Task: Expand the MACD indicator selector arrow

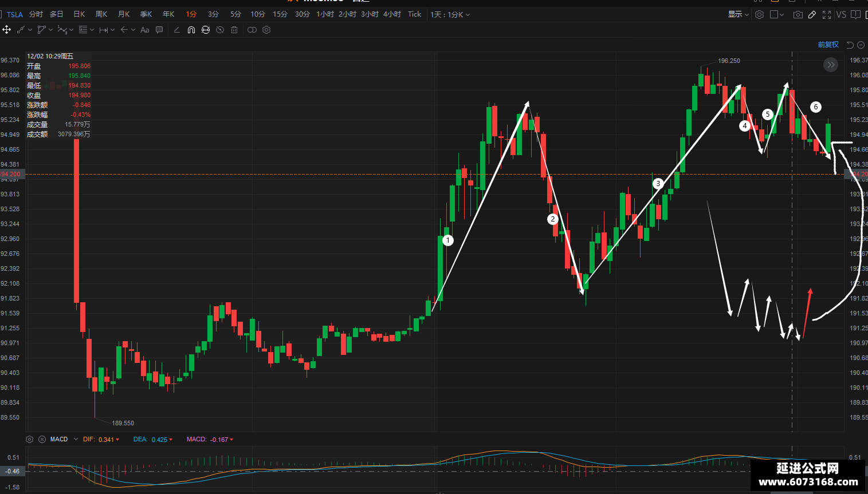Action: pos(76,439)
